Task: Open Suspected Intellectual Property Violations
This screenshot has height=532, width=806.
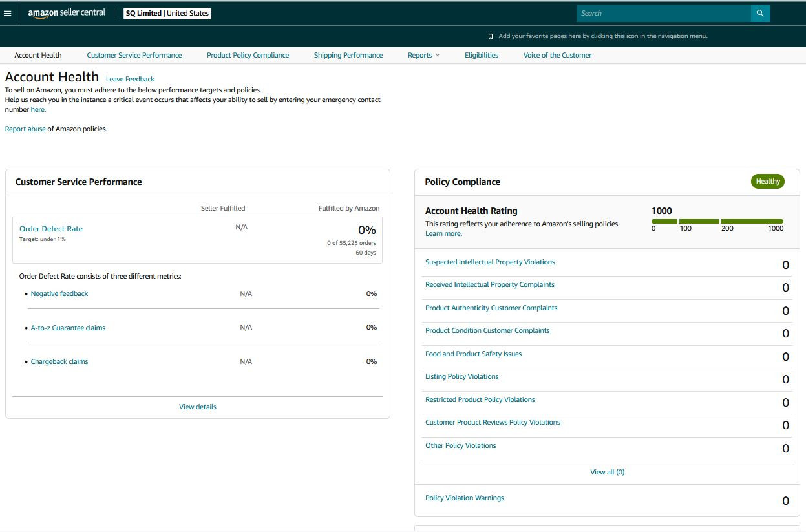Action: coord(490,262)
